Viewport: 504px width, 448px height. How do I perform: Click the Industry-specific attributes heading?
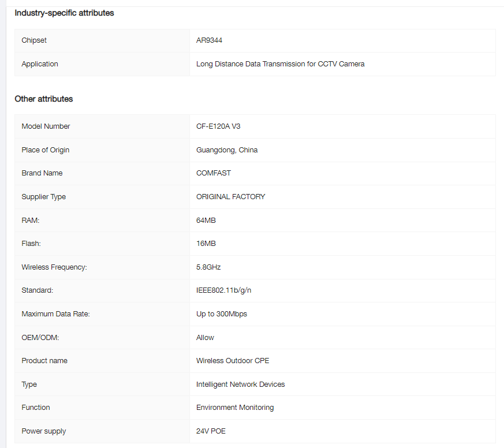pos(64,13)
